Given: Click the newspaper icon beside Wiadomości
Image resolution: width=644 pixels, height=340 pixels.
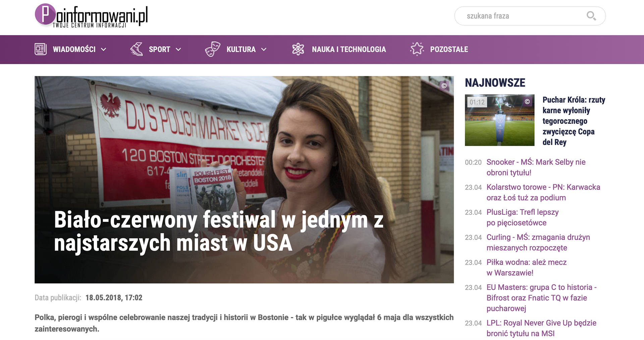Looking at the screenshot, I should (41, 49).
